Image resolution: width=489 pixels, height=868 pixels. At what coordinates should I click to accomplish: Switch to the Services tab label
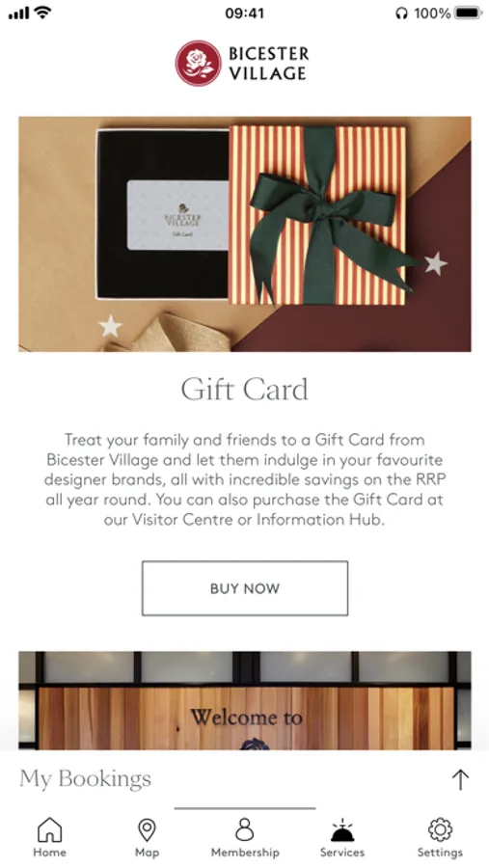[x=342, y=852]
